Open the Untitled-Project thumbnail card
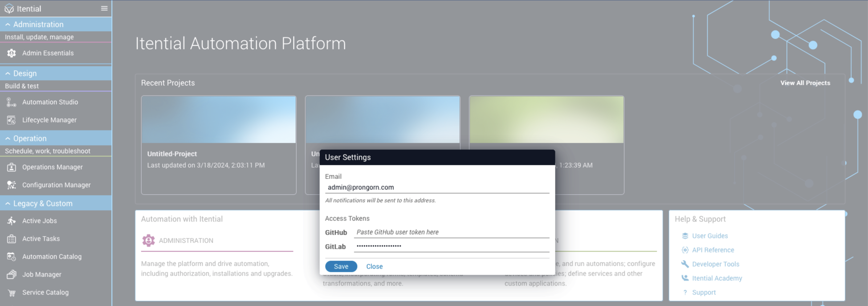This screenshot has height=306, width=868. point(218,120)
